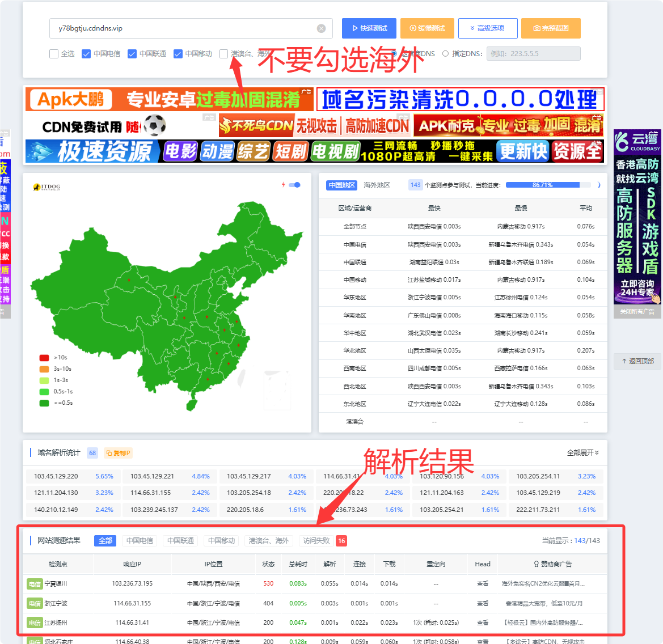Click the 华东地区 row in region table

pyautogui.click(x=463, y=298)
